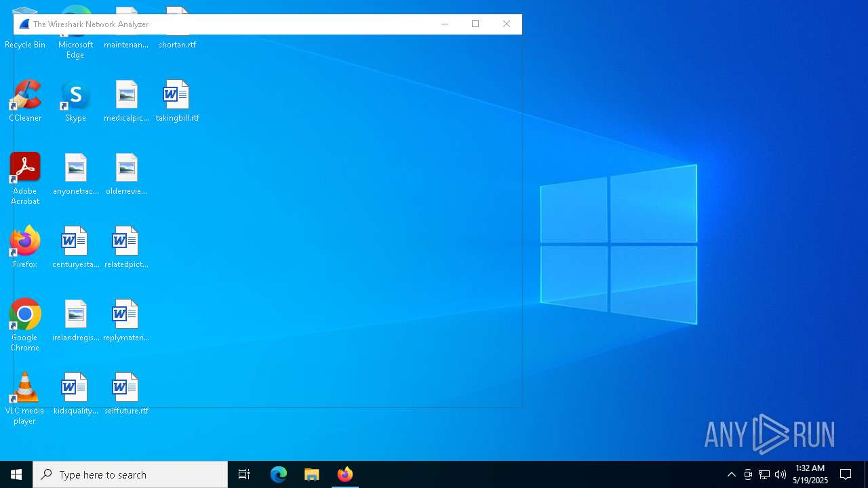Select the takingbill.rtf document
Screen dimensions: 868x488
[x=177, y=101]
